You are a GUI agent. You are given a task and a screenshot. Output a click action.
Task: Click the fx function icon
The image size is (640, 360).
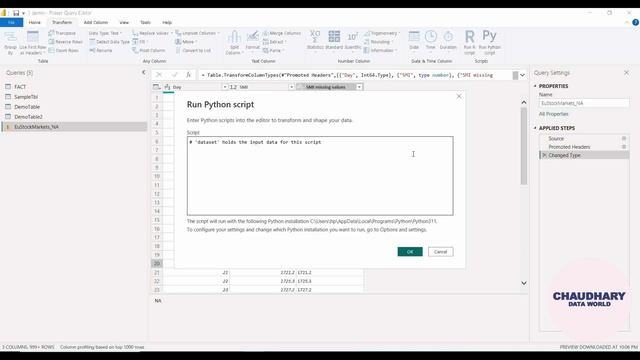(189, 75)
